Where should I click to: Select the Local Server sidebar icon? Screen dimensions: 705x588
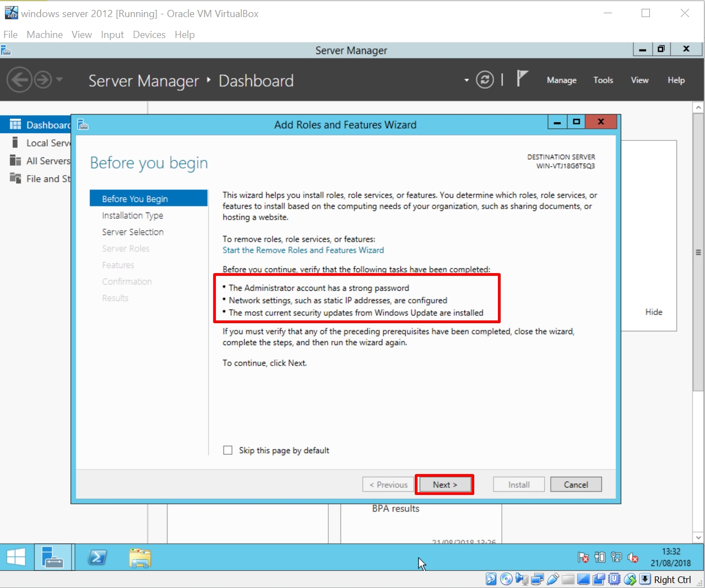[x=15, y=143]
